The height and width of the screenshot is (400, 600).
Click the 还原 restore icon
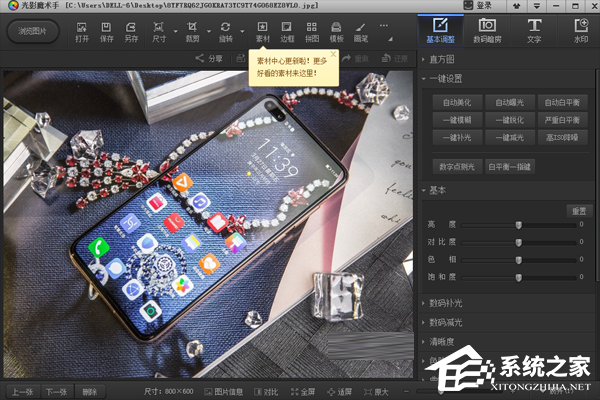click(395, 59)
